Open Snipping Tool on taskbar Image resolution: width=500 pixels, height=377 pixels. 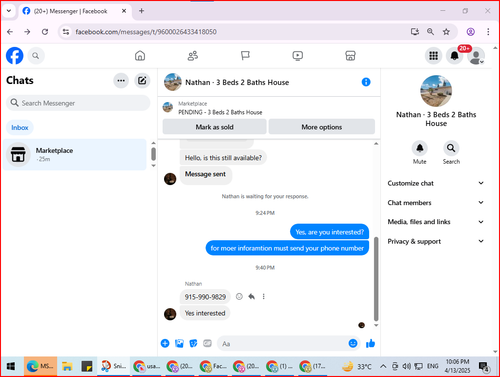[x=113, y=367]
